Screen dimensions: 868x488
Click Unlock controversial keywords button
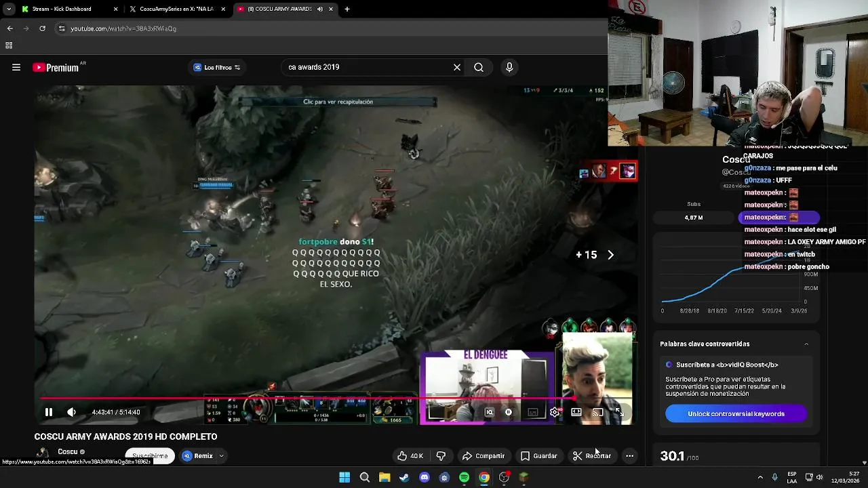[736, 414]
